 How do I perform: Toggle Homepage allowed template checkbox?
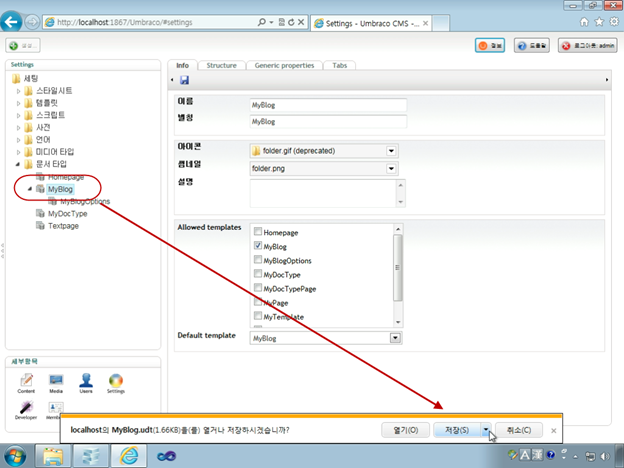tap(258, 231)
